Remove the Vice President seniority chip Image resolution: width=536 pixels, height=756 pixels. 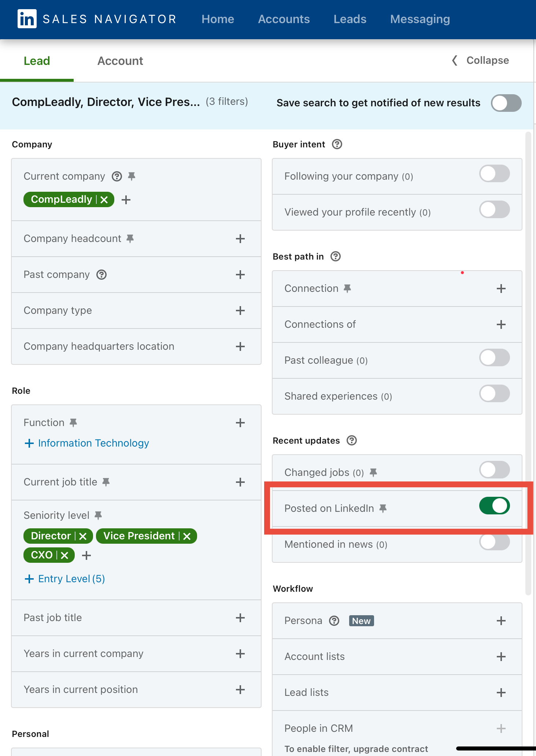(x=187, y=536)
